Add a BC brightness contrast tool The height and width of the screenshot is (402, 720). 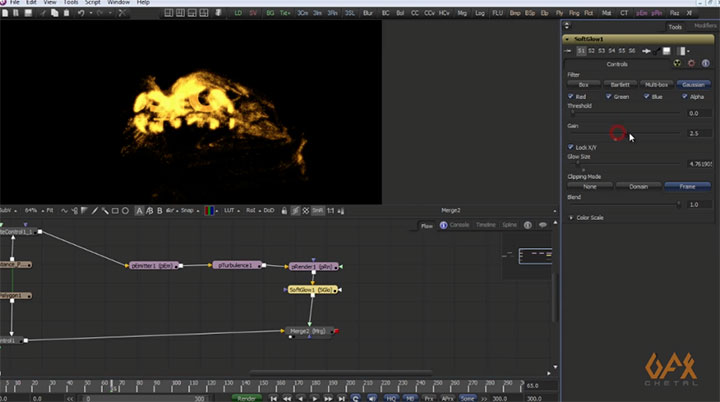(x=386, y=13)
